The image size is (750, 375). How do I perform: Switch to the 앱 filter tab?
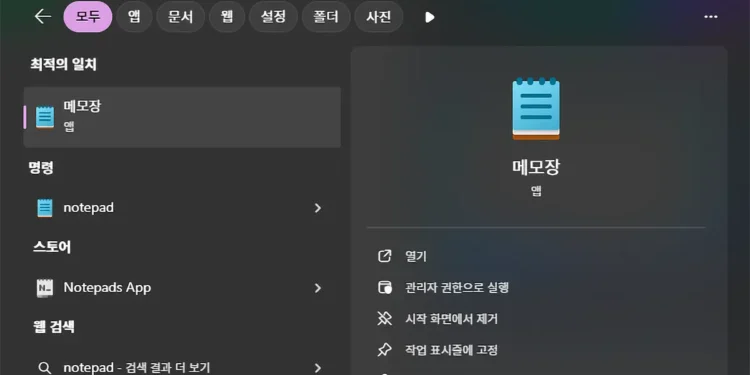(x=134, y=17)
